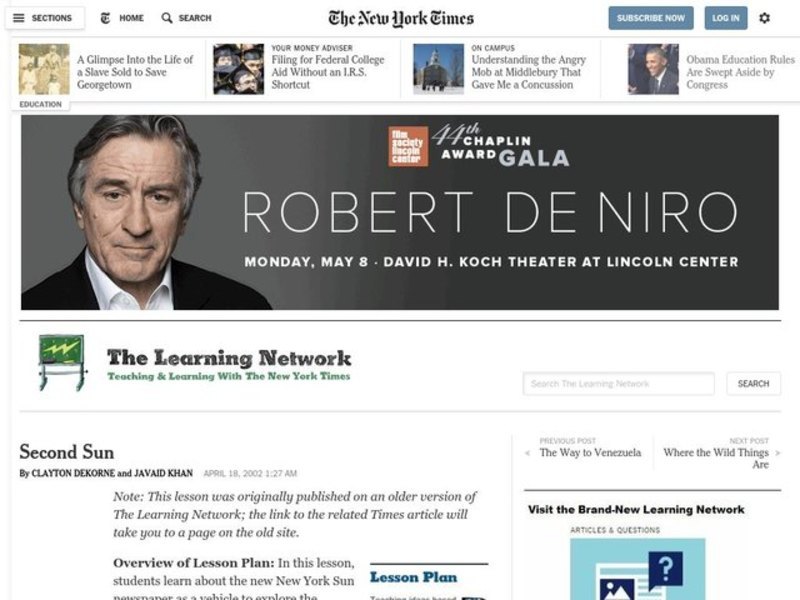Screen dimensions: 800x600
Task: Open the Georgetown slave story thumbnail
Action: (x=44, y=69)
